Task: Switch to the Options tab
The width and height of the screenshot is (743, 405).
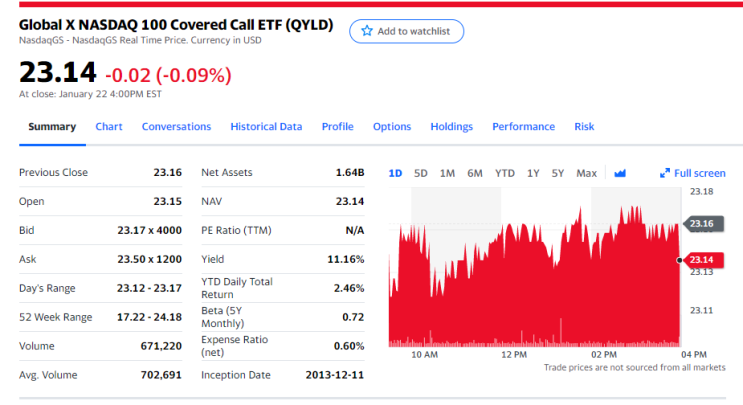Action: coord(392,126)
